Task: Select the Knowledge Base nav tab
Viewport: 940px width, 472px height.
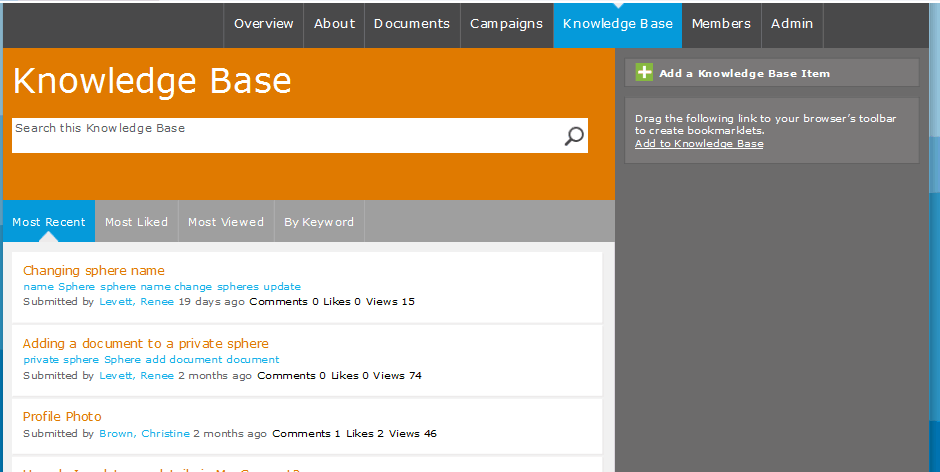Action: [617, 24]
